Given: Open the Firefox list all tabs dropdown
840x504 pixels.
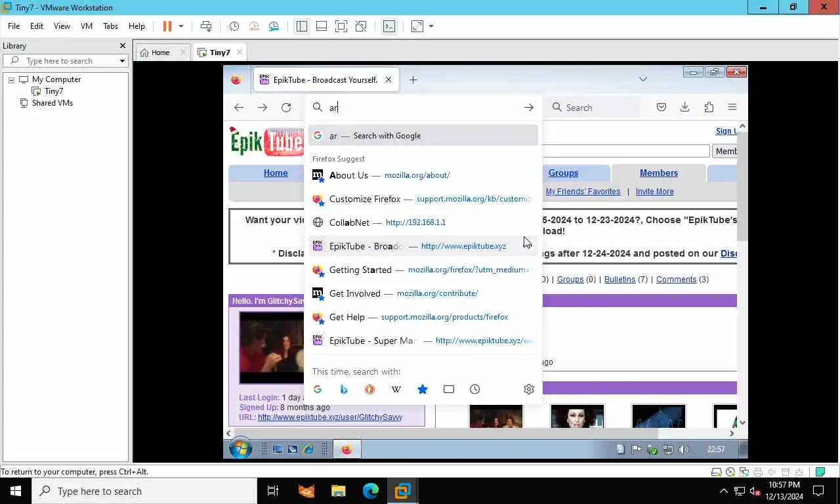Looking at the screenshot, I should 643,79.
